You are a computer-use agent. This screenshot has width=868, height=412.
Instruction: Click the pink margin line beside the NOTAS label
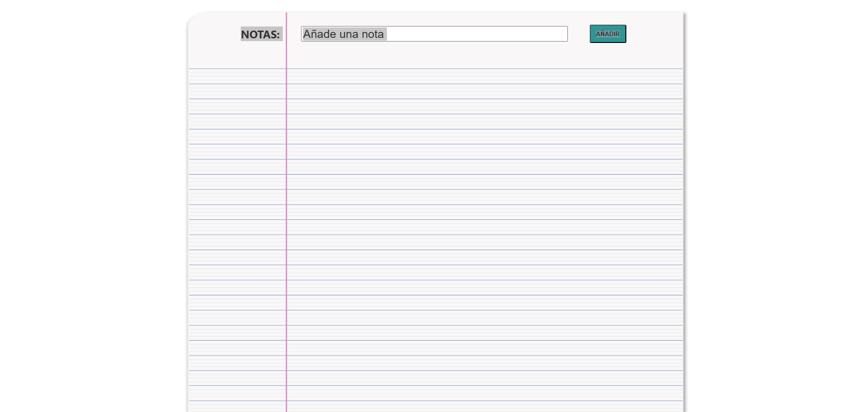tap(286, 34)
